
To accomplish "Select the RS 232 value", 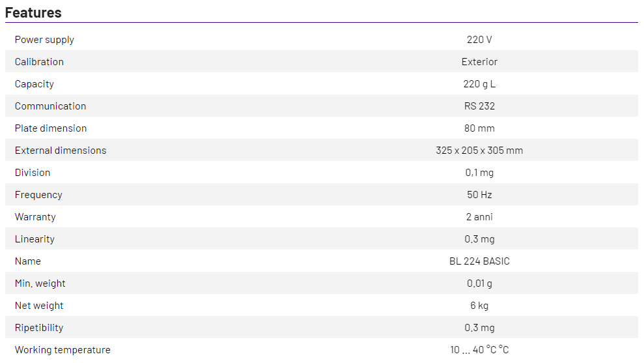I will coord(479,106).
